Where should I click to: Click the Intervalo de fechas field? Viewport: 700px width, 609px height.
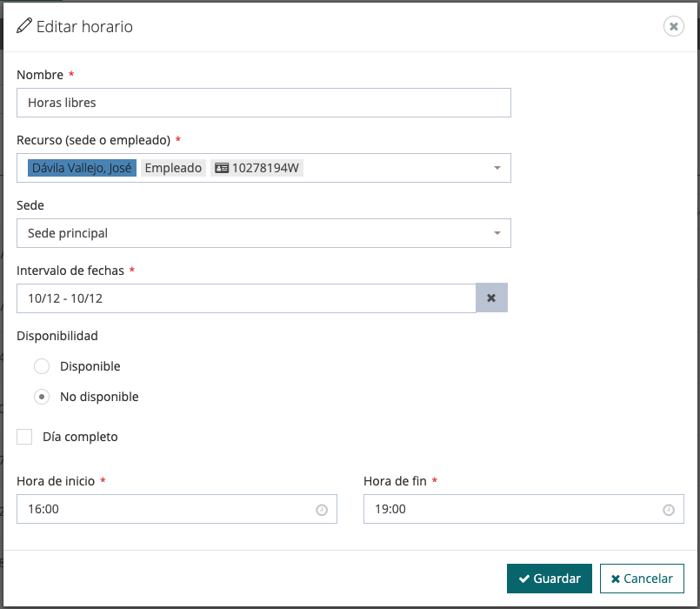pyautogui.click(x=246, y=298)
